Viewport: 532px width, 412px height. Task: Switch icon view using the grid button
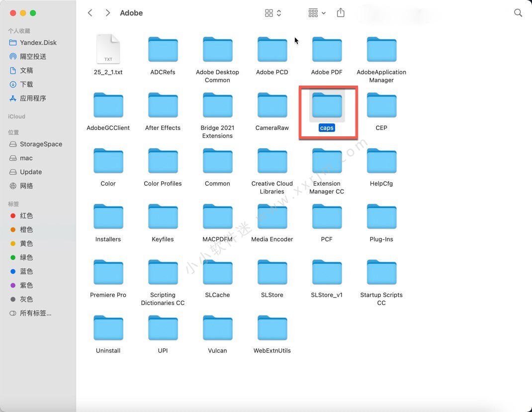tap(273, 13)
